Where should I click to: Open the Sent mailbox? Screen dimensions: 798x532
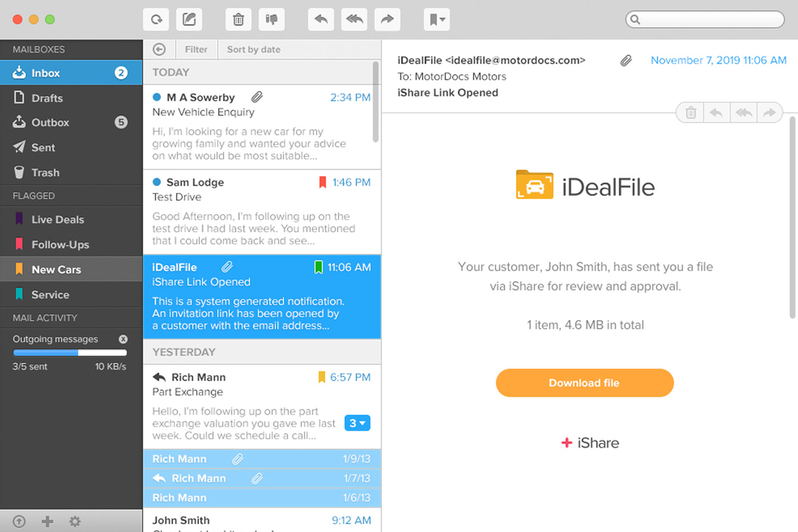[71, 148]
